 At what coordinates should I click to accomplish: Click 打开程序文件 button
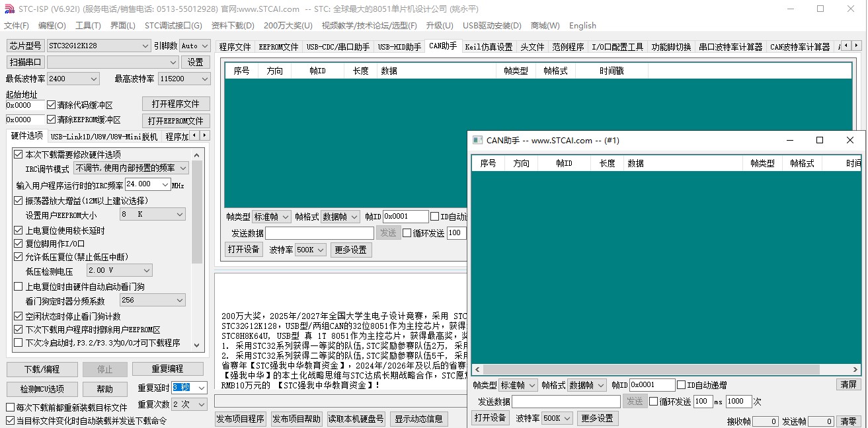(x=176, y=104)
